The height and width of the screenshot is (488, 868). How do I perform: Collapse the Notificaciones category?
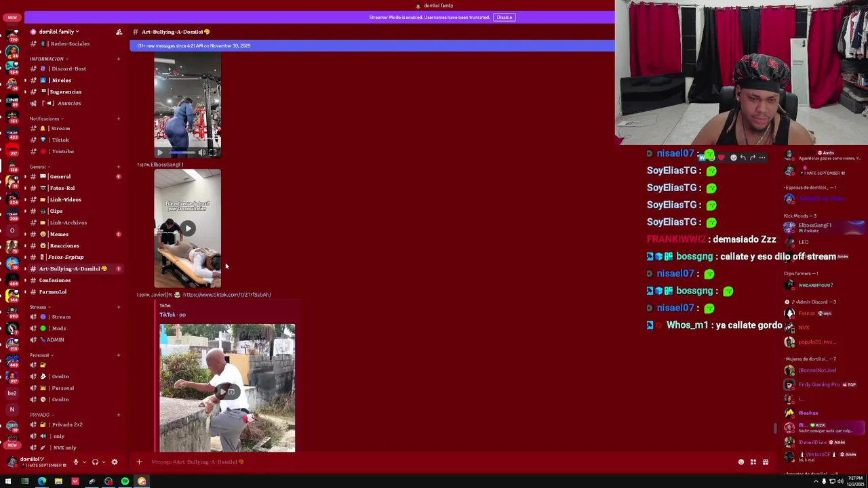(47, 119)
